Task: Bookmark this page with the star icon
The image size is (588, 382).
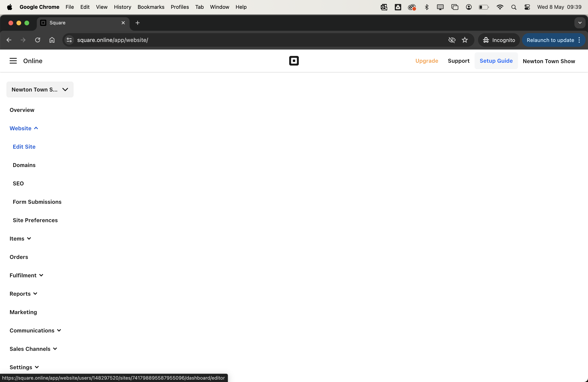Action: coord(465,40)
